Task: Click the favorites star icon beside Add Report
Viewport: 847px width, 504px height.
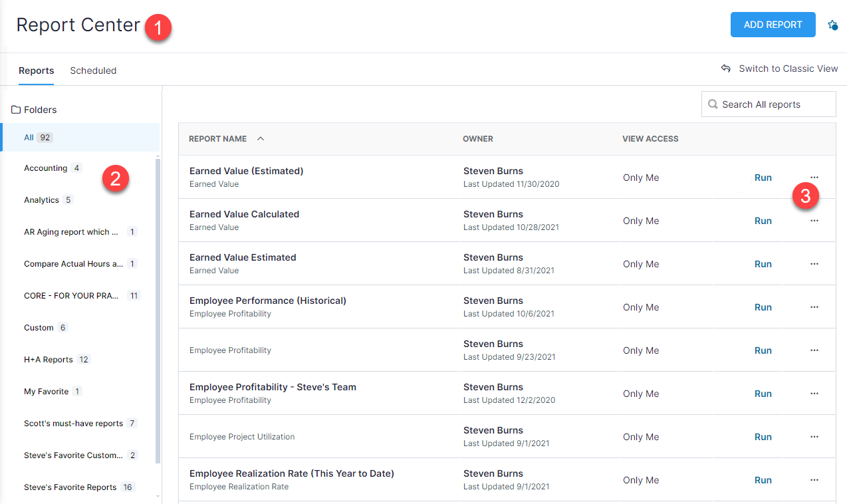Action: point(832,25)
